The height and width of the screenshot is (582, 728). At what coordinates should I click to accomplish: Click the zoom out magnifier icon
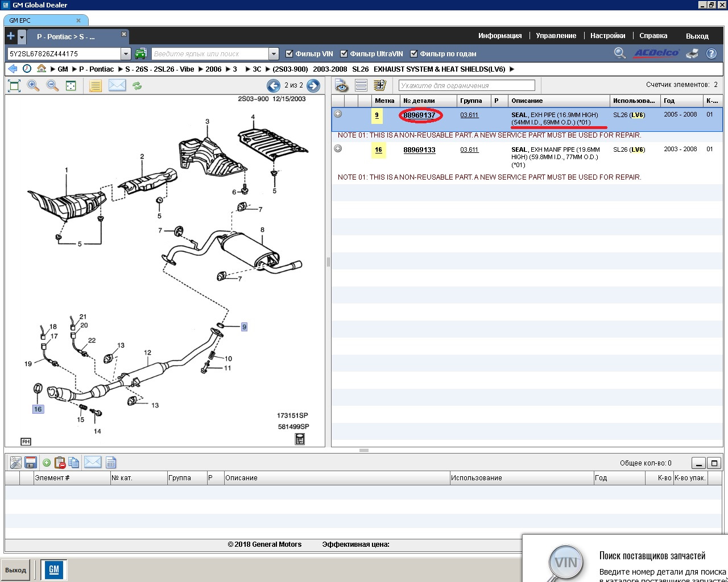(52, 86)
